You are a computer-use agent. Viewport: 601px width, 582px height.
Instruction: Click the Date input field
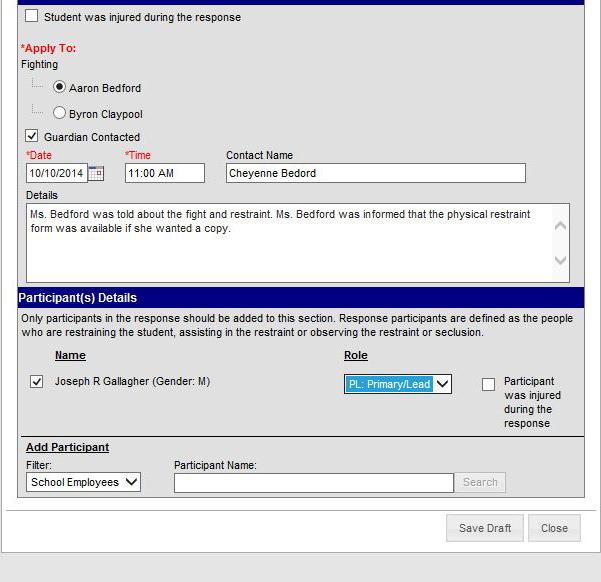click(57, 173)
